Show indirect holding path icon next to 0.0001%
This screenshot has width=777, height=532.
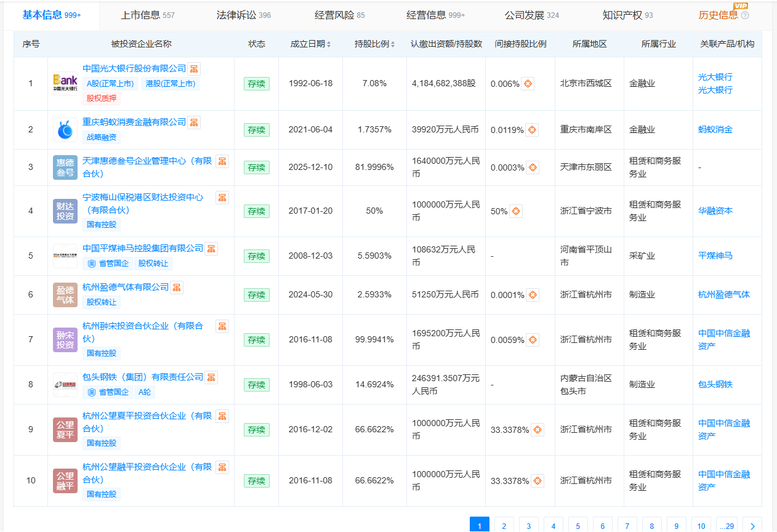tap(533, 295)
